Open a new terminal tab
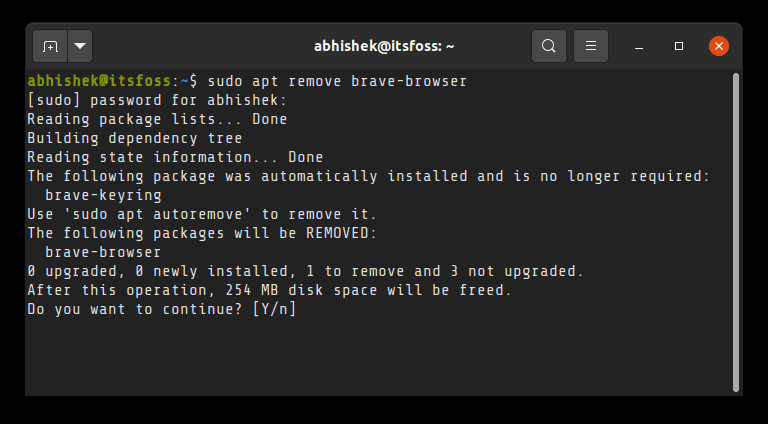768x424 pixels. tap(50, 46)
